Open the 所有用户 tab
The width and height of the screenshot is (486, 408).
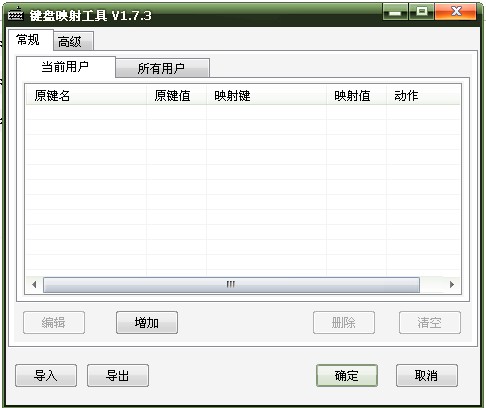pos(162,68)
